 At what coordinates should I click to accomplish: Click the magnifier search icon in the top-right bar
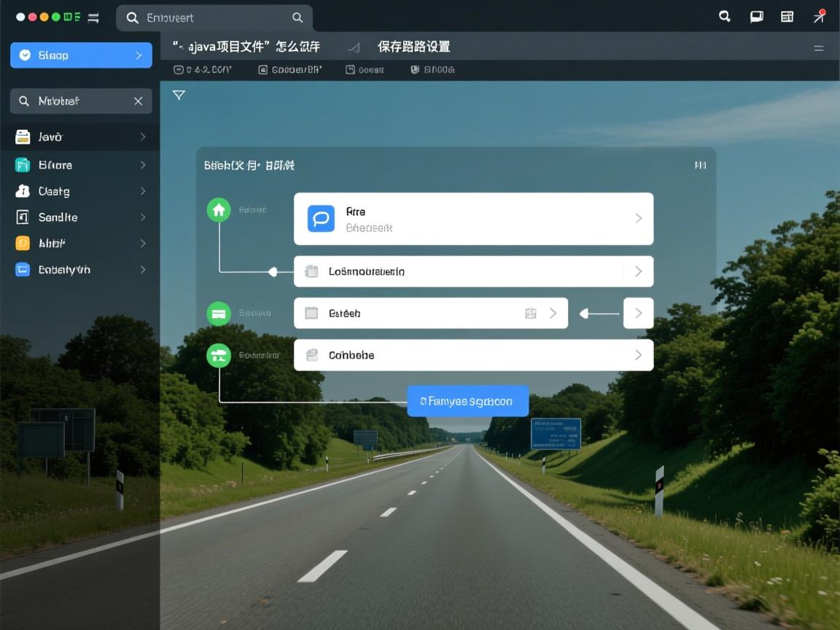724,15
